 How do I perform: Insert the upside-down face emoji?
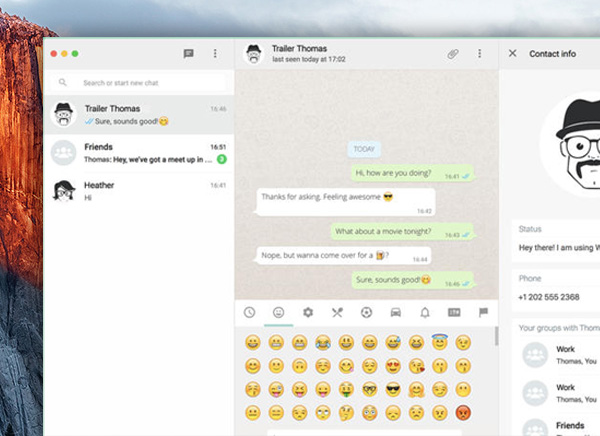pos(300,366)
